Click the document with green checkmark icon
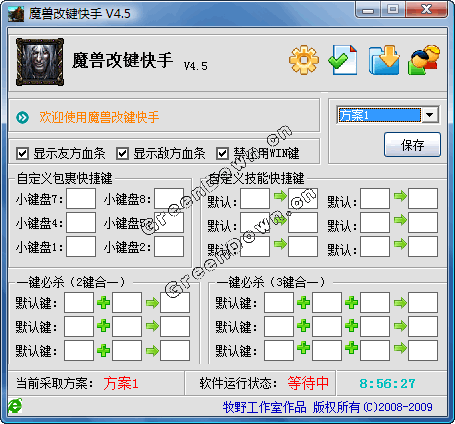This screenshot has width=455, height=424. coord(343,59)
